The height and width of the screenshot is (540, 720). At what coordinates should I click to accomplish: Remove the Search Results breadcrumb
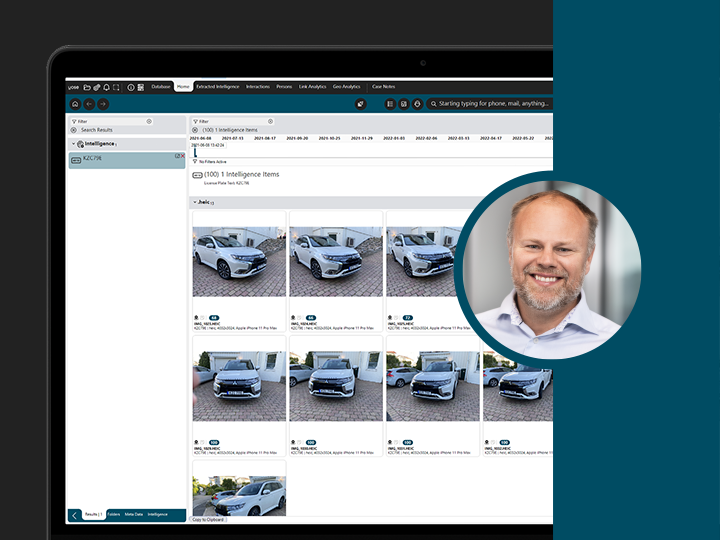(x=73, y=130)
